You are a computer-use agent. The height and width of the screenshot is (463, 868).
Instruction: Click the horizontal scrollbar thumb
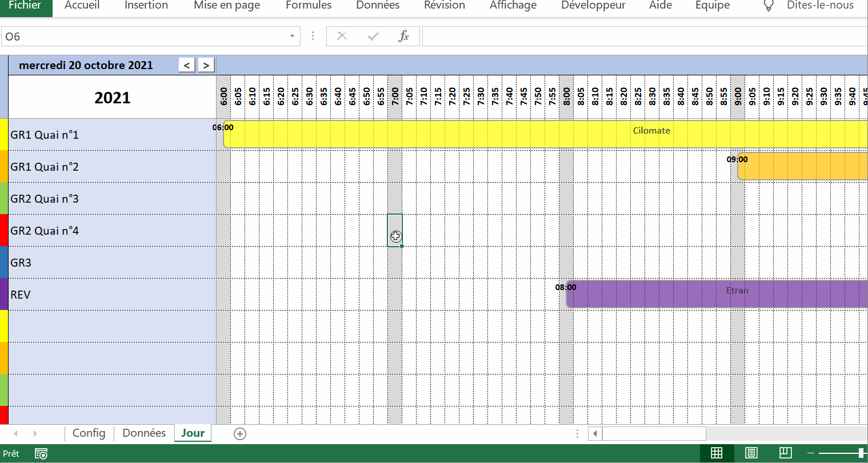pyautogui.click(x=654, y=434)
